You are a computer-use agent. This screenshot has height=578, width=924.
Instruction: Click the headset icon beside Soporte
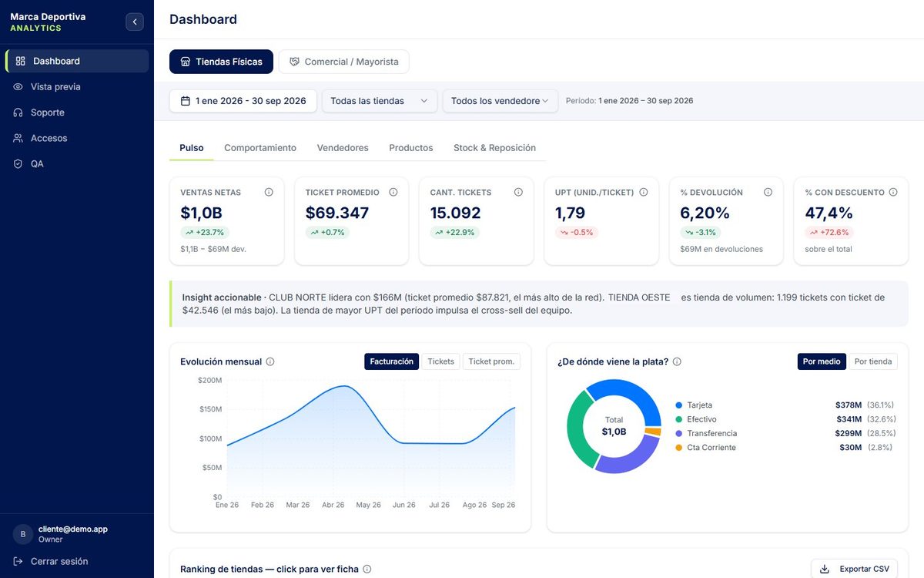tap(18, 113)
